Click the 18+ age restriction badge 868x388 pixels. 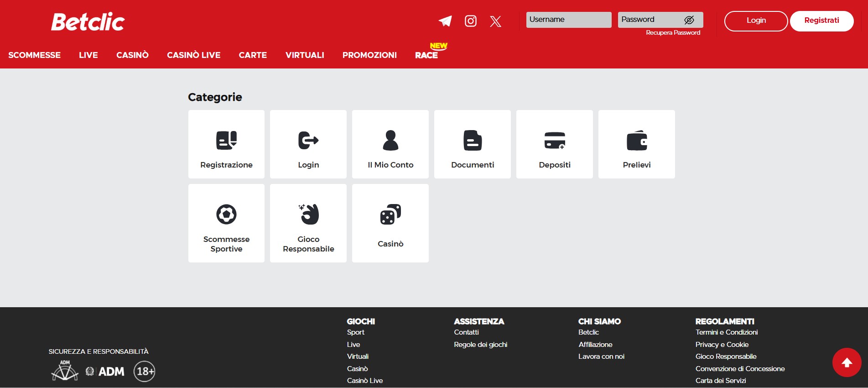click(x=144, y=371)
